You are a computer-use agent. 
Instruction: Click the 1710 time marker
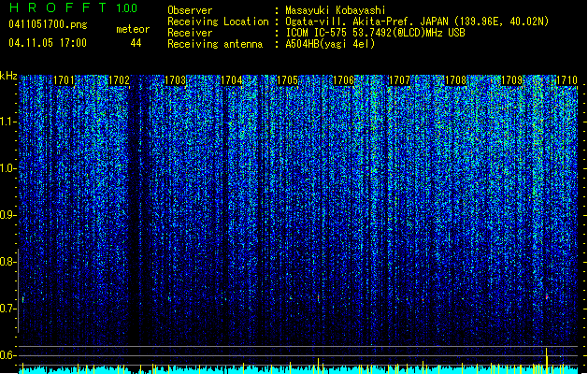pos(566,80)
